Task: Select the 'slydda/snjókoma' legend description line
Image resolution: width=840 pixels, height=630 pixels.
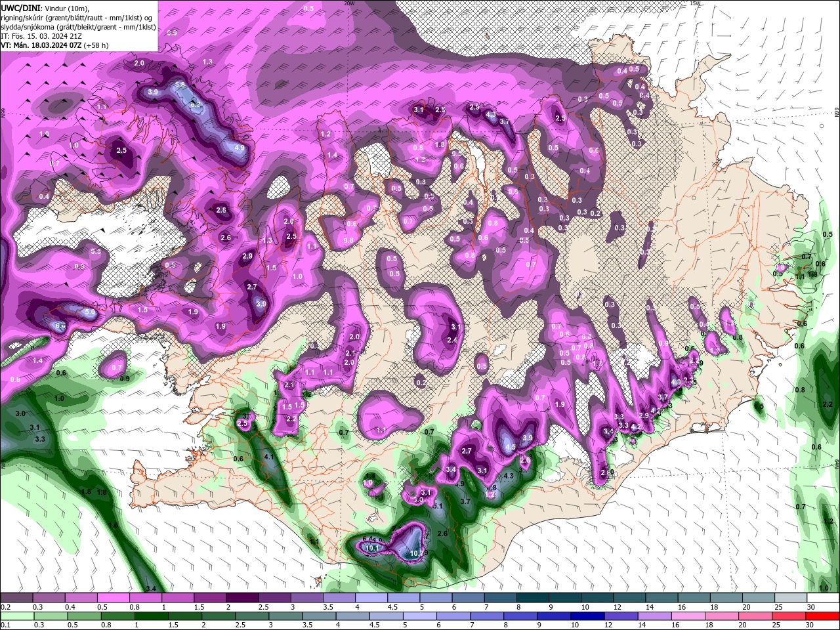Action: pos(78,27)
